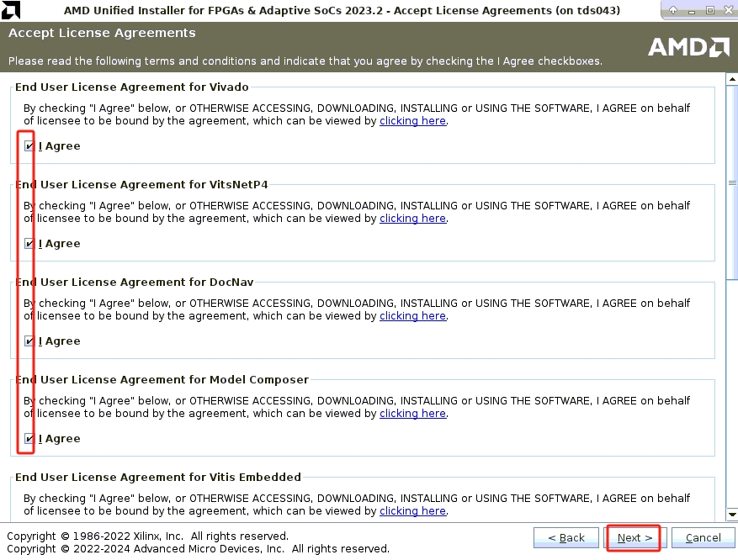Screen dimensions: 738x560
Task: View Model Composer license via clicking here
Action: pyautogui.click(x=412, y=414)
